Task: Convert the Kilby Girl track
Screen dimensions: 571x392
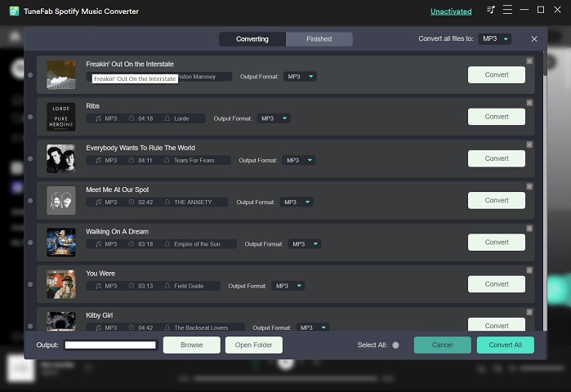Action: point(497,324)
